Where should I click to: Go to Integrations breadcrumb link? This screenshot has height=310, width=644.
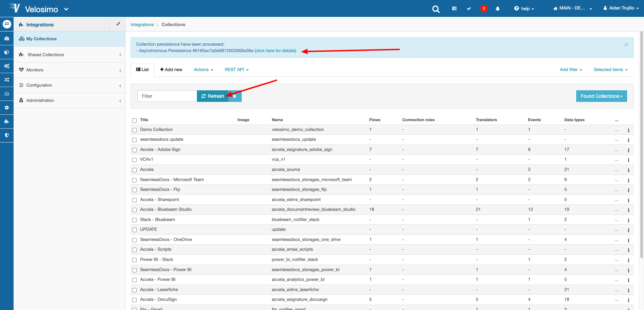tap(142, 25)
